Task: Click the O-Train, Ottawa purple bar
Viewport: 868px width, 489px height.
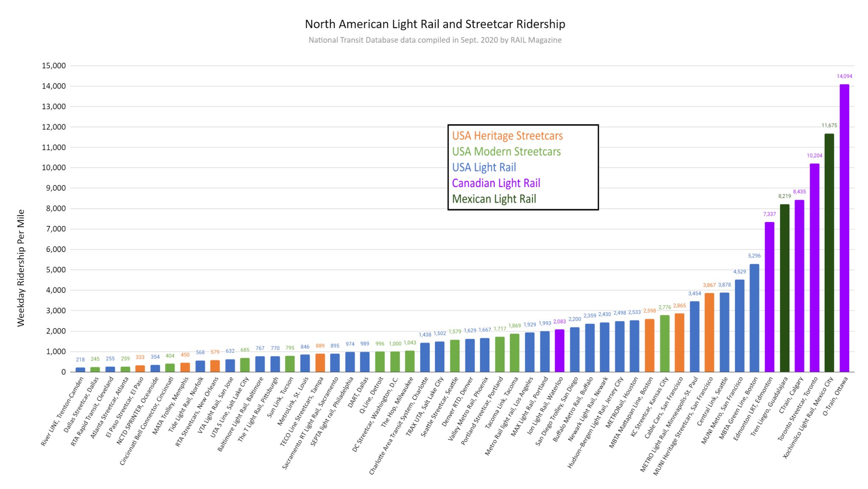Action: (844, 229)
